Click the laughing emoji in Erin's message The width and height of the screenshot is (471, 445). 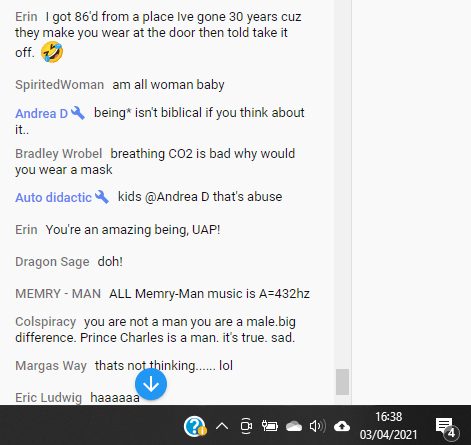pos(52,52)
